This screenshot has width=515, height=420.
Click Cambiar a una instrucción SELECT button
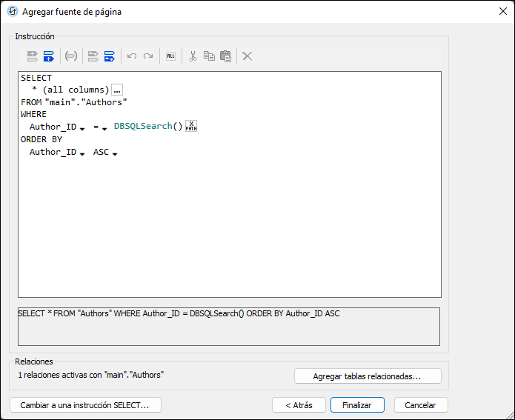[85, 405]
